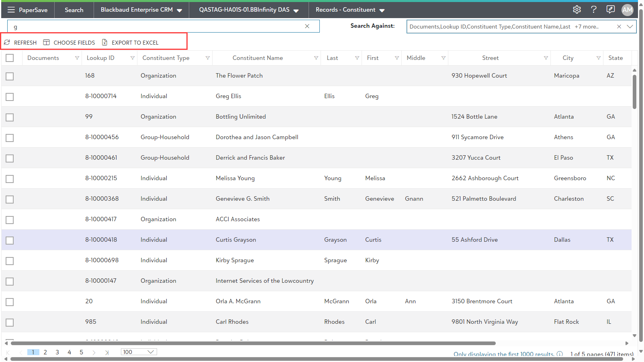Image resolution: width=644 pixels, height=362 pixels.
Task: Open the PaperSave hamburger menu icon
Action: [x=11, y=10]
